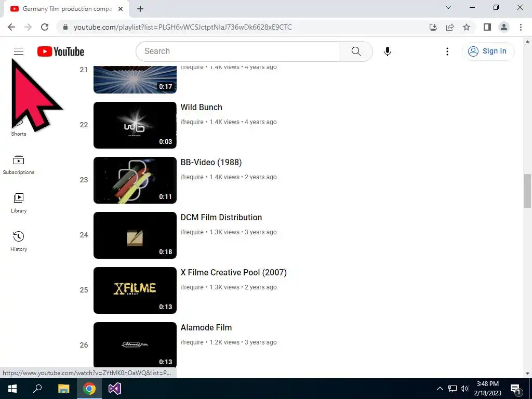This screenshot has height=399, width=532.
Task: Play the DCM Film Distribution thumbnail
Action: pyautogui.click(x=135, y=235)
